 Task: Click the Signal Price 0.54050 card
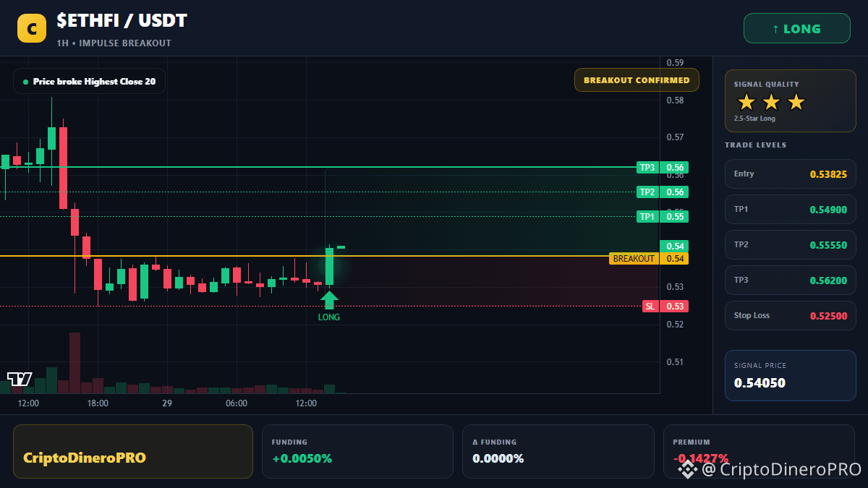(790, 375)
